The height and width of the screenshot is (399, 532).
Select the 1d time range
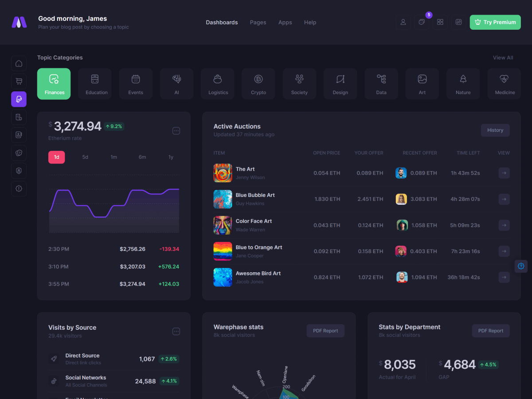(x=57, y=157)
